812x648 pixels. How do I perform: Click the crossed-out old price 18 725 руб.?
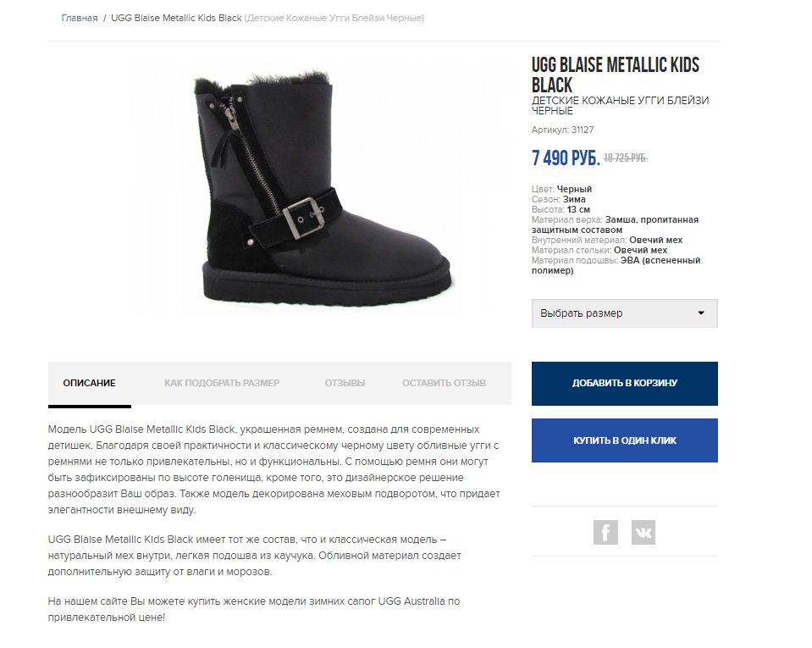point(626,158)
